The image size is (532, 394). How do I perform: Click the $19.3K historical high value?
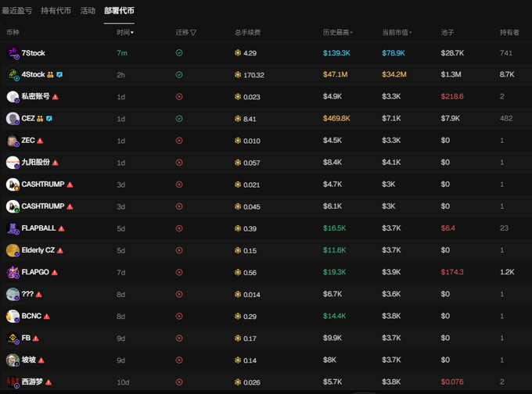pos(335,272)
